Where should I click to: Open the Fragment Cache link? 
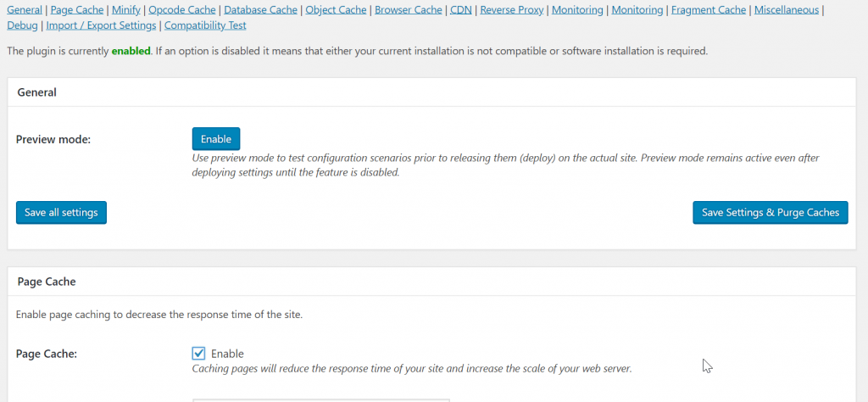[709, 9]
